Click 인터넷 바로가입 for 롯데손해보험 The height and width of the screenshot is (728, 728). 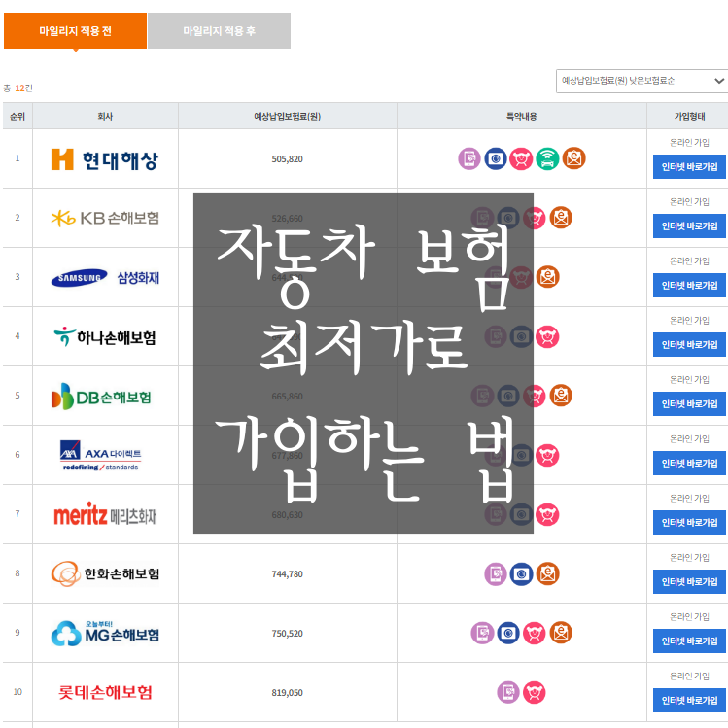pos(689,700)
